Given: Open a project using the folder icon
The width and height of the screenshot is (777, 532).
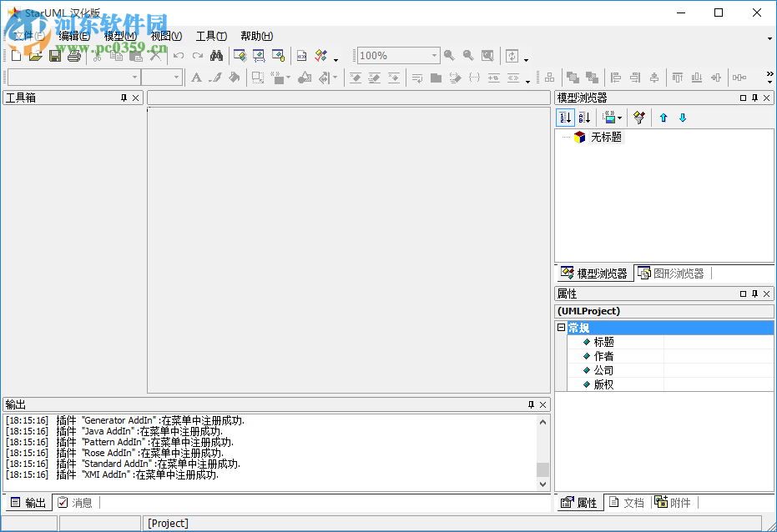Looking at the screenshot, I should coord(35,55).
